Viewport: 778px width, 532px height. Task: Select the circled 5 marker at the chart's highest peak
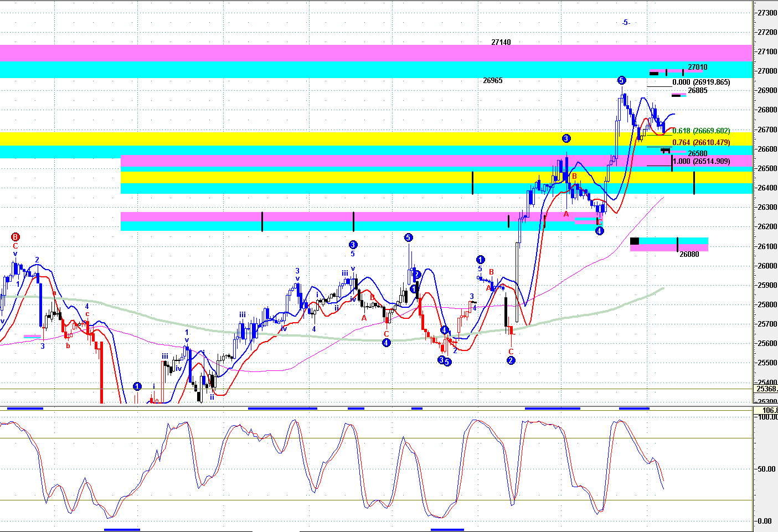click(621, 80)
